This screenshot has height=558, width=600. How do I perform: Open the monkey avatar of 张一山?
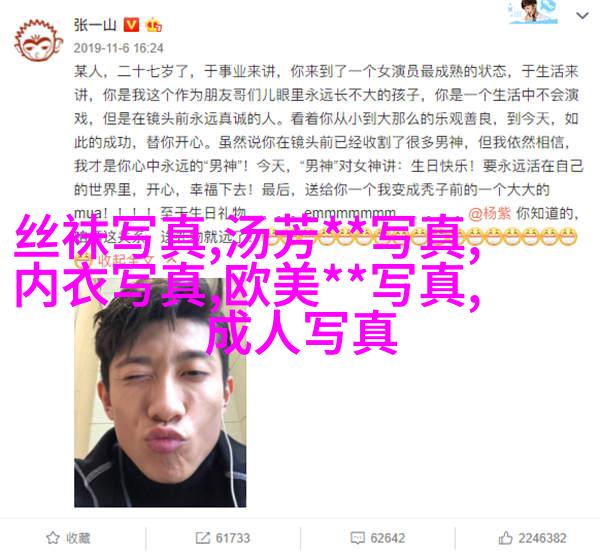pyautogui.click(x=39, y=41)
